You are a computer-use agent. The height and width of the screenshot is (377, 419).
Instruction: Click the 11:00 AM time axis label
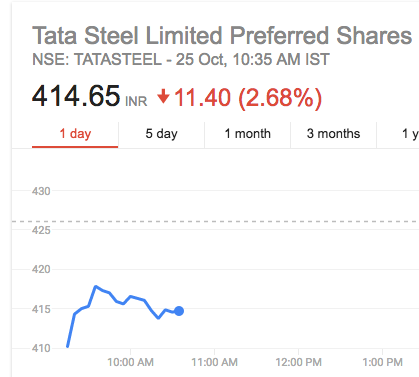point(214,362)
